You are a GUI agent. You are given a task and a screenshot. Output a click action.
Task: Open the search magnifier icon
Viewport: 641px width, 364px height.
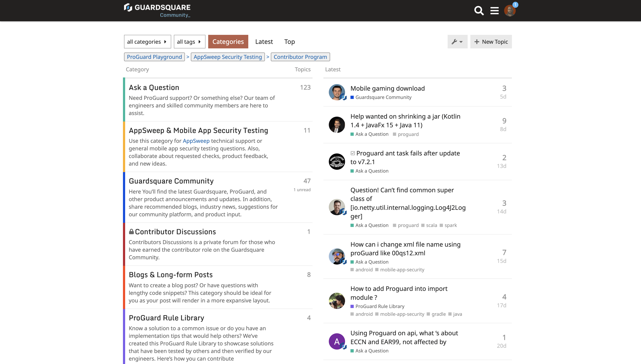pos(479,11)
